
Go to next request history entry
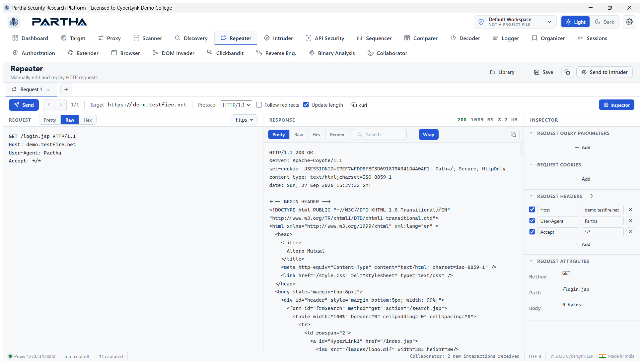(60, 105)
